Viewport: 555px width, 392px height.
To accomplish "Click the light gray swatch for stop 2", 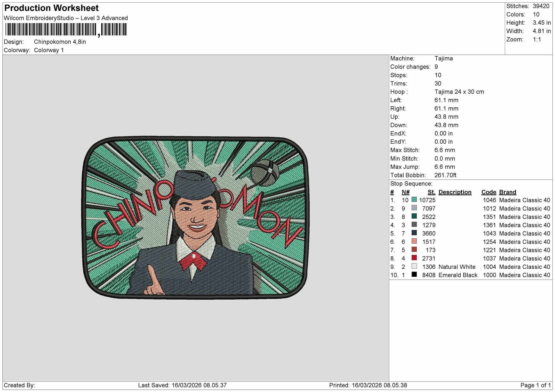I will 414,208.
